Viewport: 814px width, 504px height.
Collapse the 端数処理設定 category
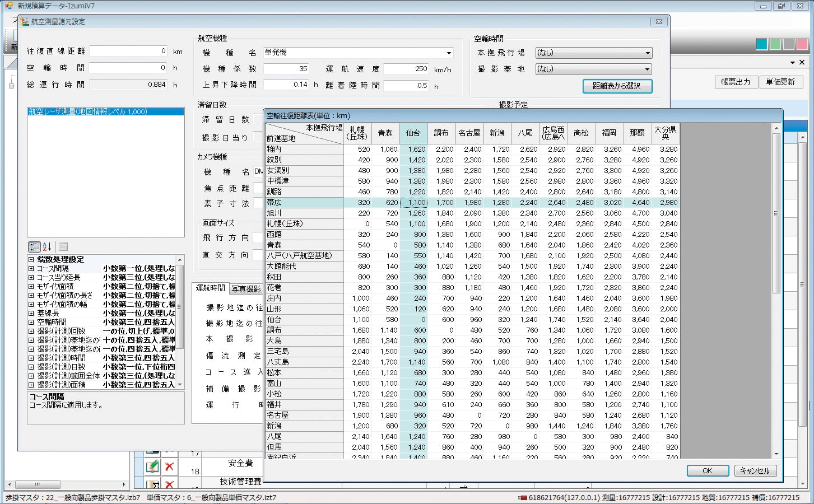coord(31,259)
